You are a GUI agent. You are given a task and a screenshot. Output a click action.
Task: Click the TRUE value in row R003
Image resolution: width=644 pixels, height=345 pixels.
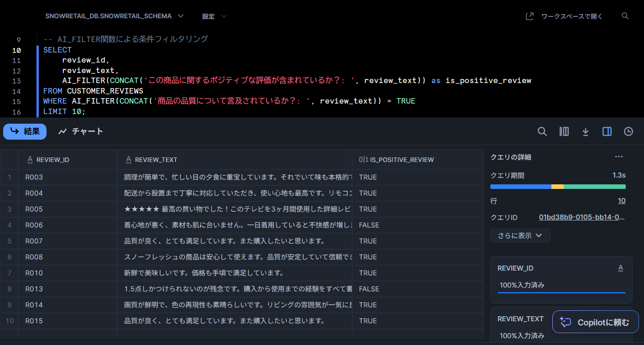(368, 177)
